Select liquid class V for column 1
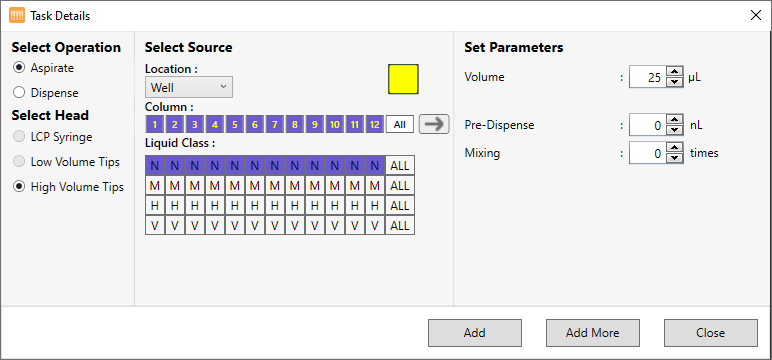The width and height of the screenshot is (772, 360). (x=155, y=226)
